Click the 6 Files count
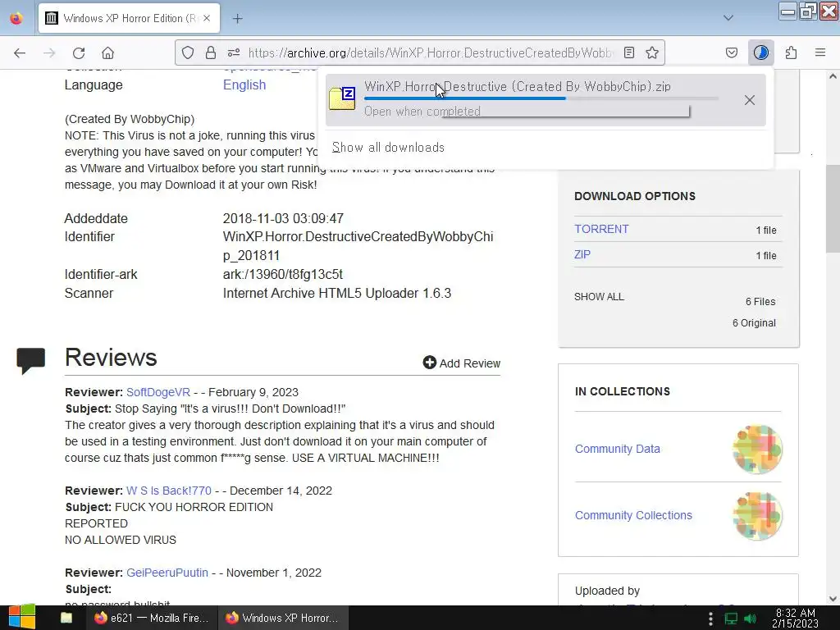This screenshot has width=840, height=630. (x=760, y=302)
